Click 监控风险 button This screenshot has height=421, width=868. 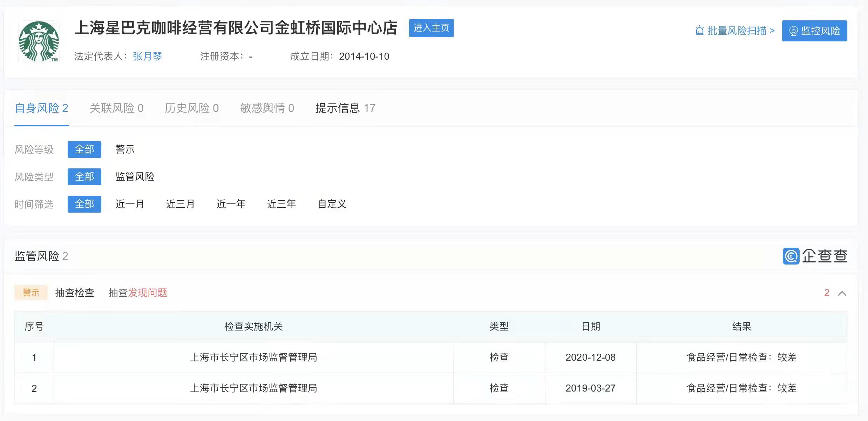814,31
